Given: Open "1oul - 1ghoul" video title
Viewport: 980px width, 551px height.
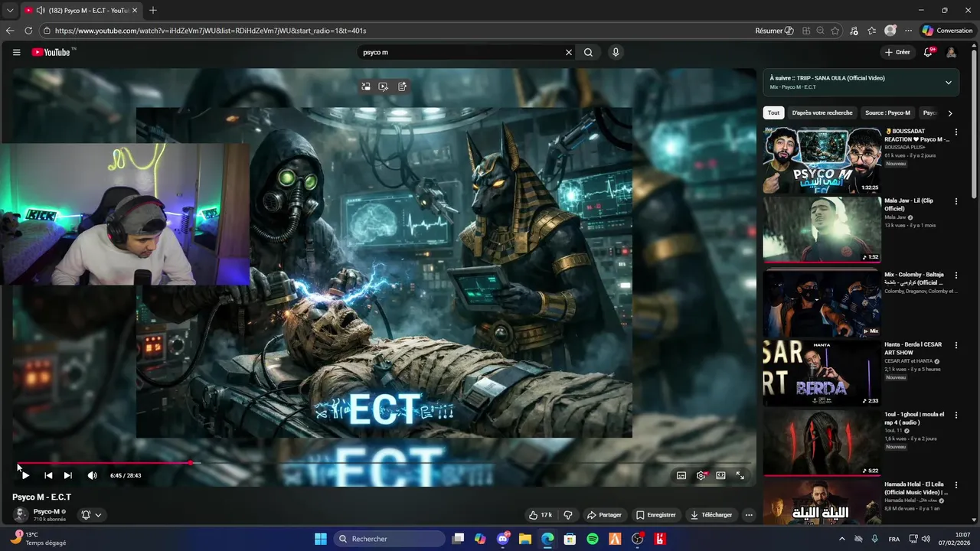Looking at the screenshot, I should [x=914, y=419].
